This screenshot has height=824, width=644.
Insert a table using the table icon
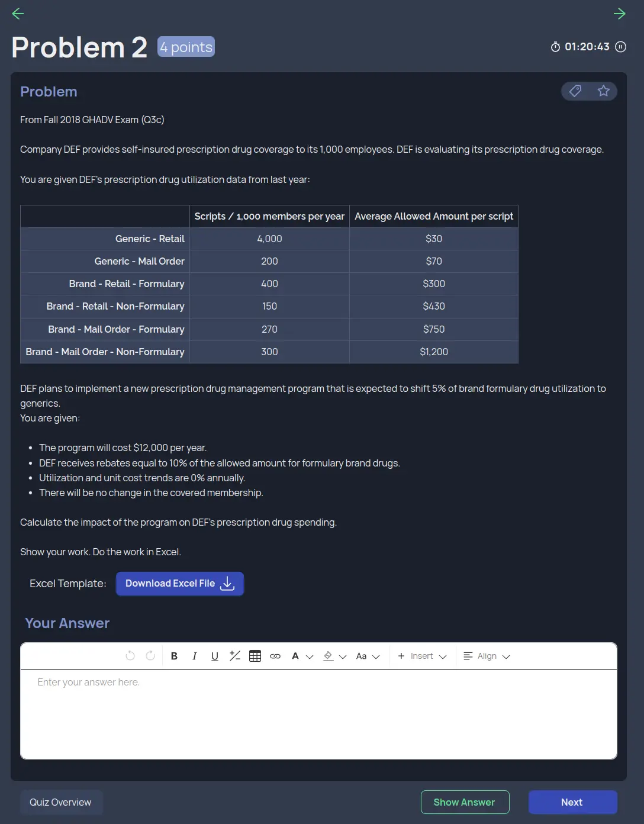click(x=255, y=655)
